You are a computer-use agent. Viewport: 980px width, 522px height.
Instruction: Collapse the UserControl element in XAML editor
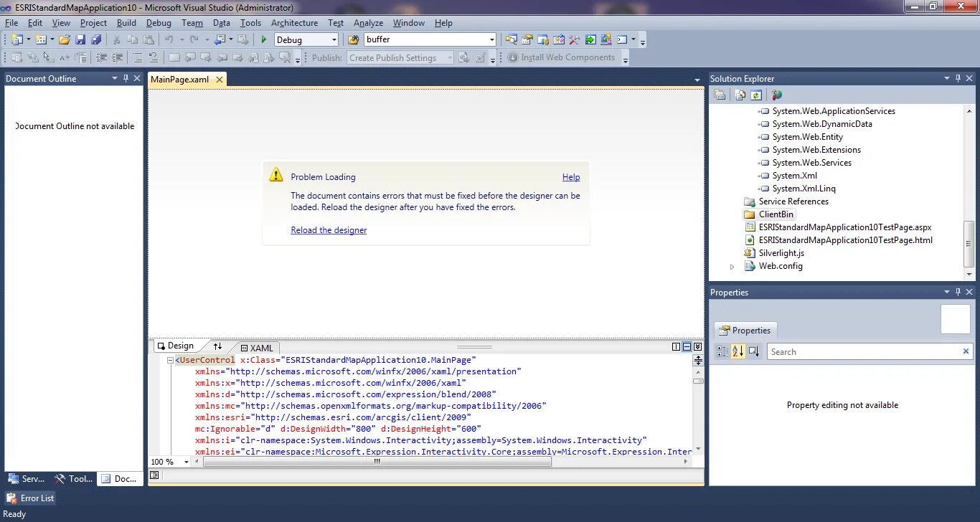tap(170, 360)
